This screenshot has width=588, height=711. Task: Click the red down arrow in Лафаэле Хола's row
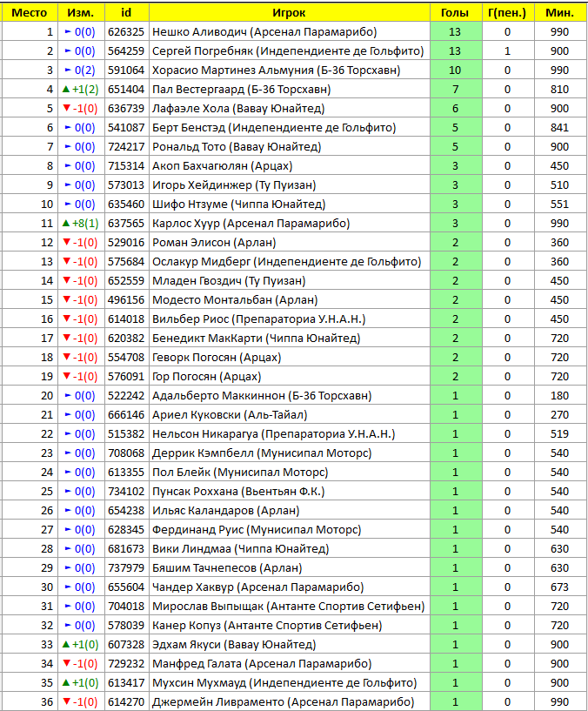(67, 109)
